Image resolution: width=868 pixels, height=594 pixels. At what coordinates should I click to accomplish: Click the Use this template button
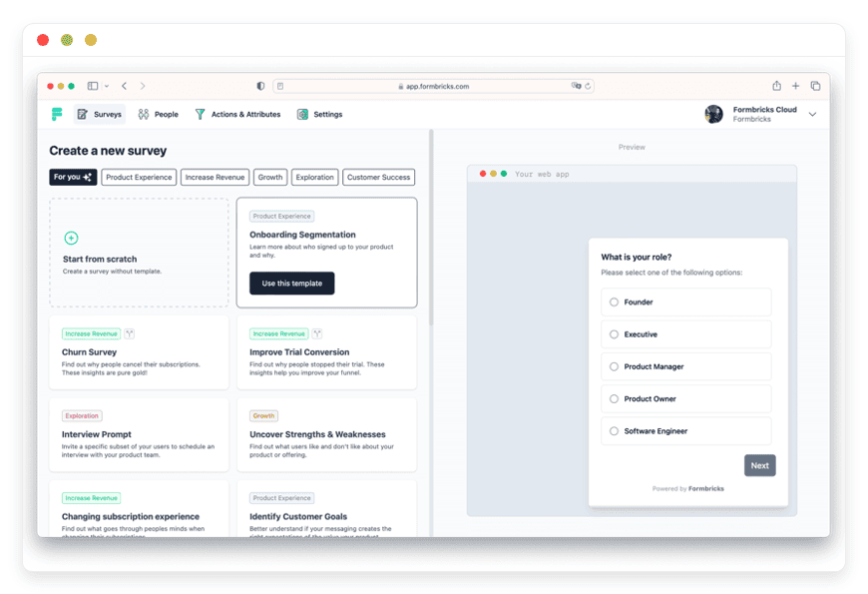click(291, 284)
